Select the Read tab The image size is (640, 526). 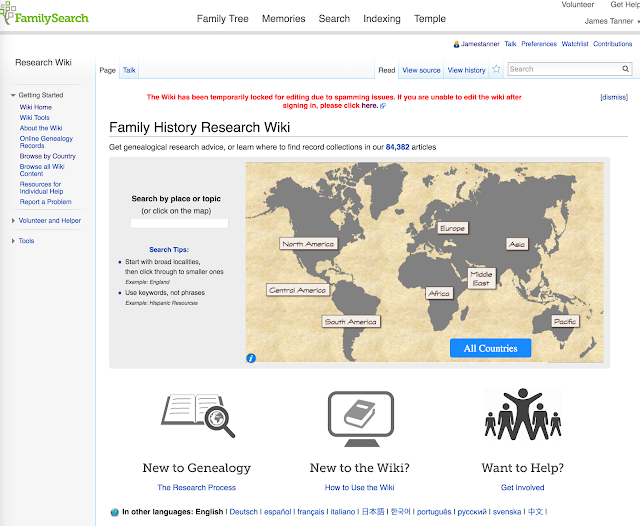point(387,70)
